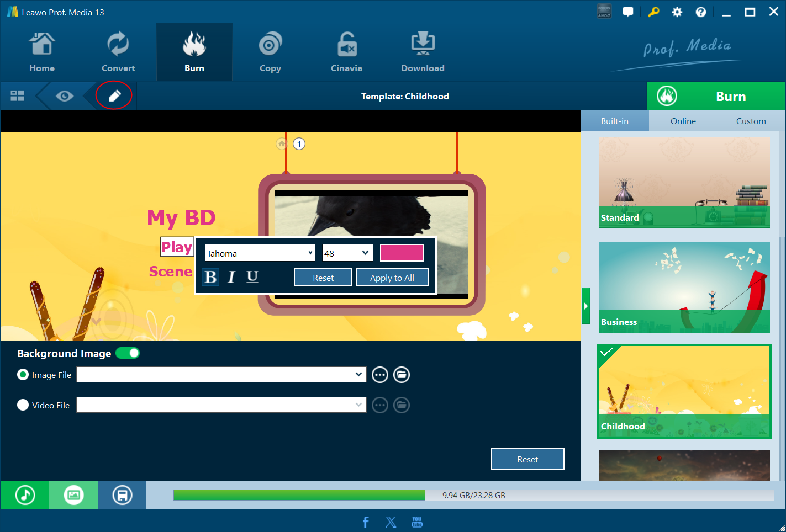Viewport: 786px width, 532px height.
Task: Open folder browser for Image File
Action: click(402, 375)
